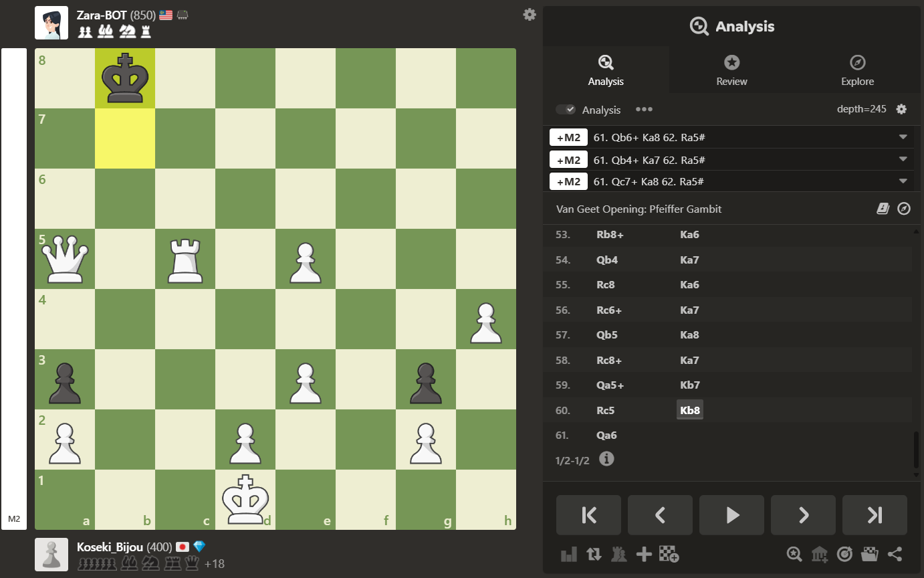Jump to the last move
Image resolution: width=924 pixels, height=578 pixels.
(875, 514)
